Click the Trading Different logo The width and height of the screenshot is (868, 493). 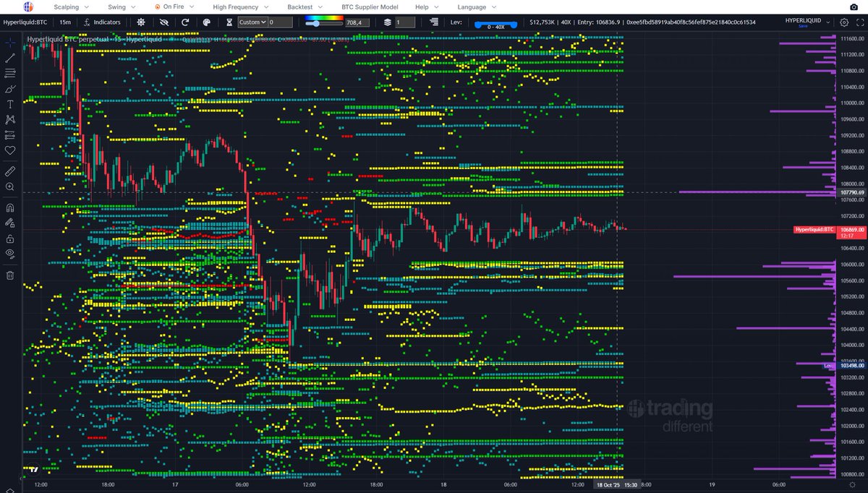[x=28, y=7]
